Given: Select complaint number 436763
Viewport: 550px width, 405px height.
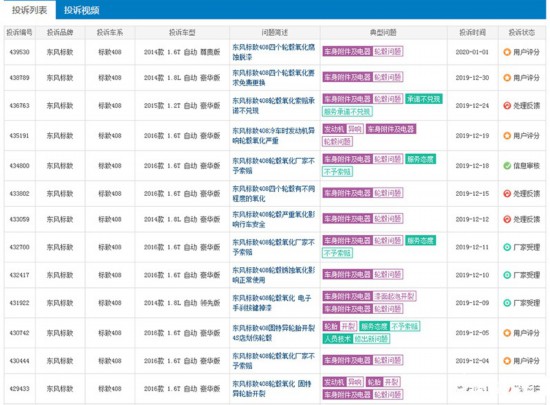Looking at the screenshot, I should 20,106.
